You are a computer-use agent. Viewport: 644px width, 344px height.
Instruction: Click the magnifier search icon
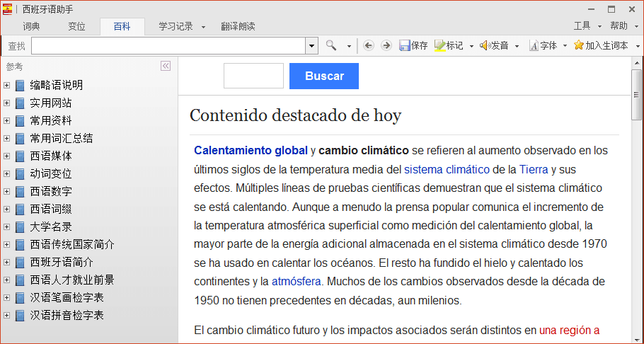[331, 45]
